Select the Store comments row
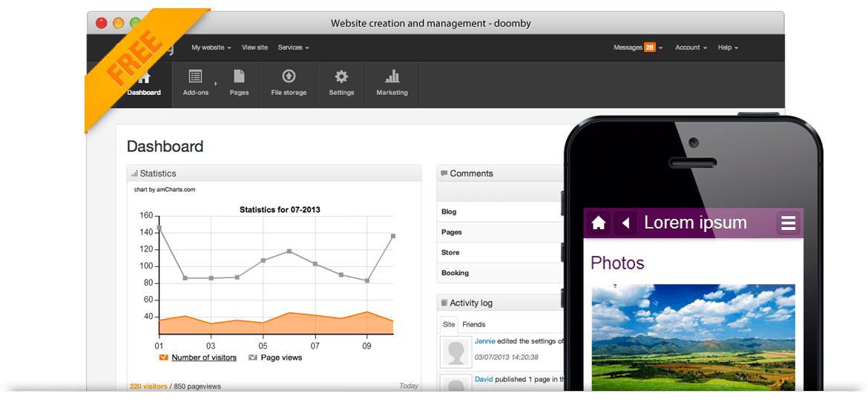The width and height of the screenshot is (868, 408). click(501, 252)
